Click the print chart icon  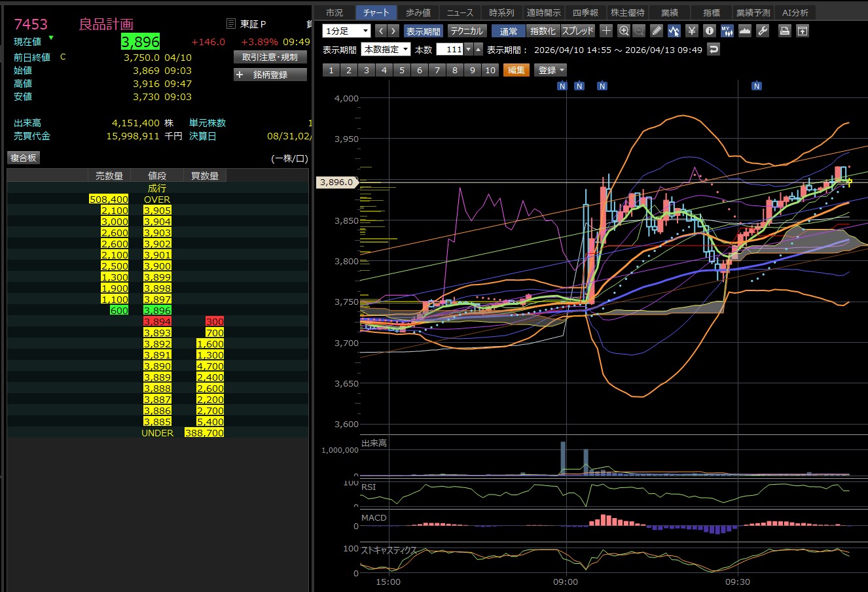(785, 31)
